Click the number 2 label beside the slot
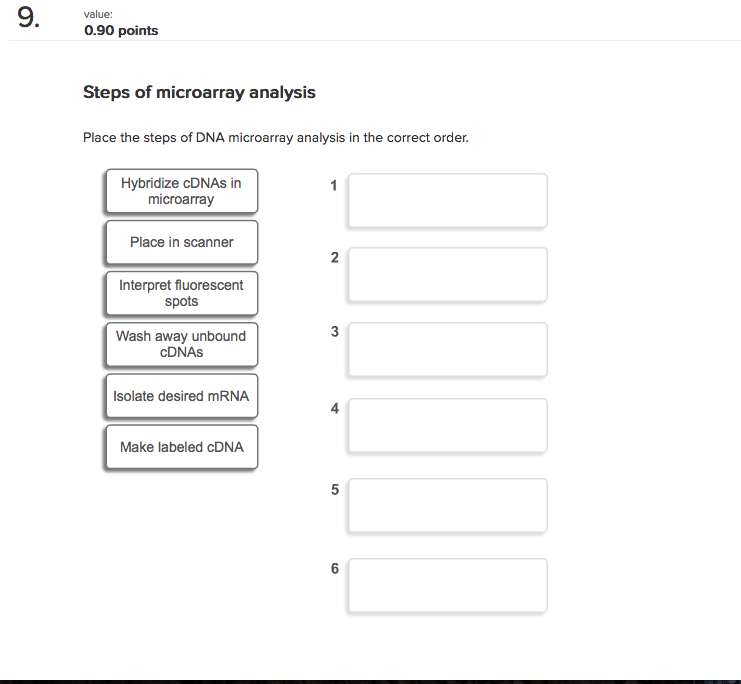Screen dimensions: 741x684 [x=335, y=258]
